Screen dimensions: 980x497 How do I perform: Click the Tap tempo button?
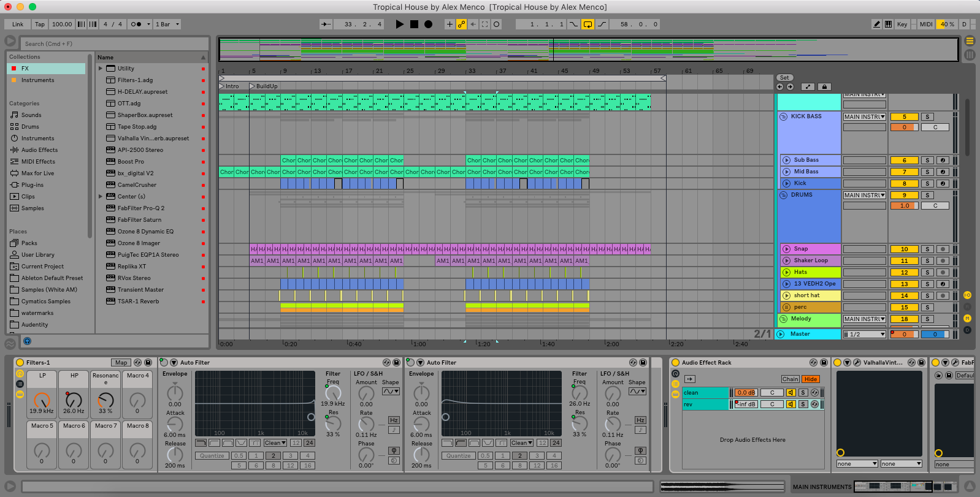tap(40, 25)
